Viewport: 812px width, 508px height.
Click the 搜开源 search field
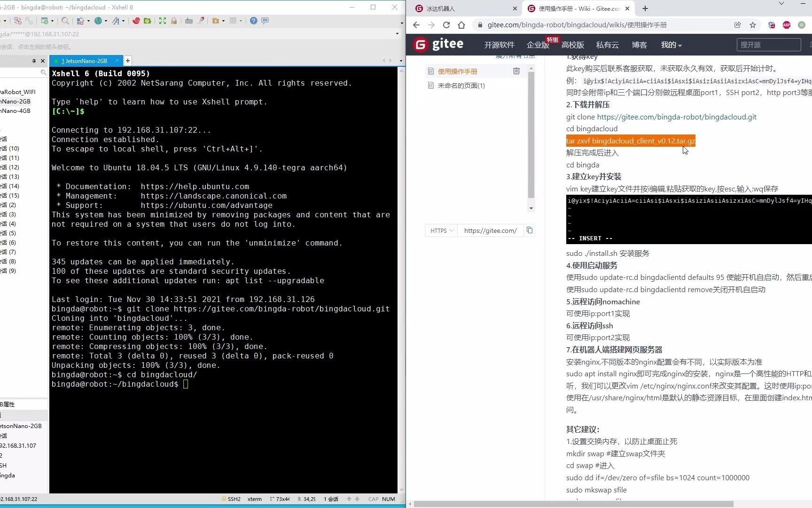tap(769, 45)
